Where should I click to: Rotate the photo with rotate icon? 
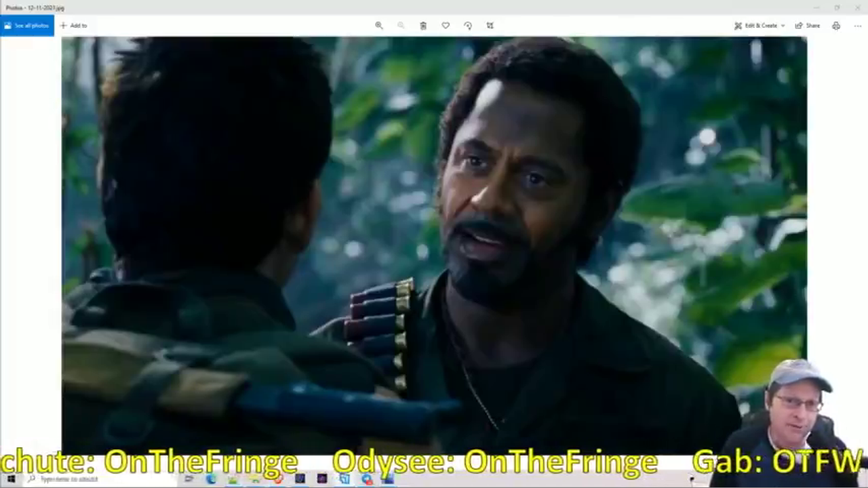pyautogui.click(x=468, y=26)
